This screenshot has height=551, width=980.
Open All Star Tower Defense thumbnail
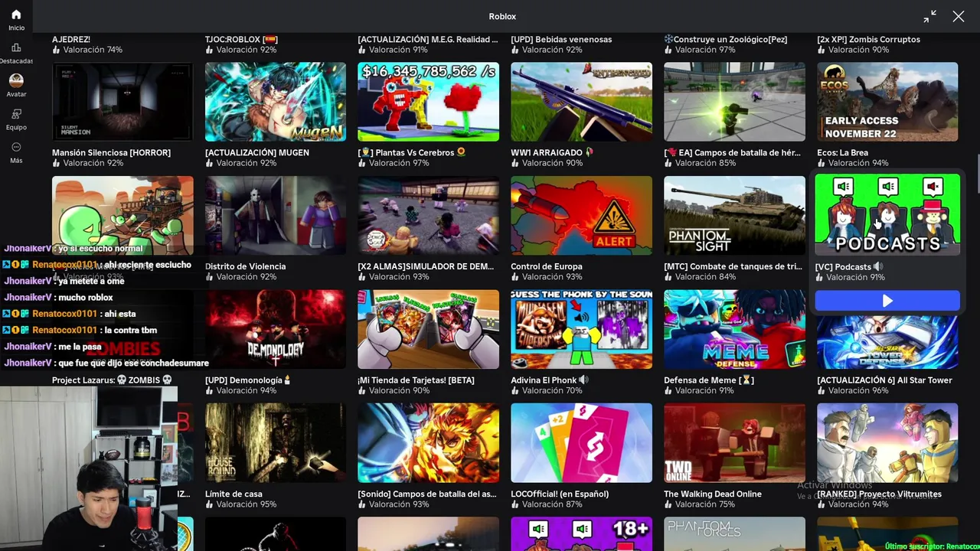[887, 341]
